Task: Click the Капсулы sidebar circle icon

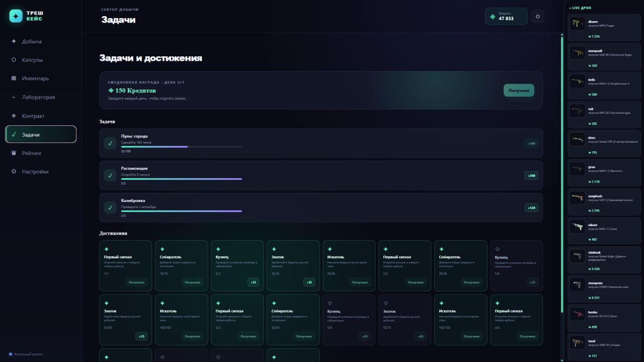Action: [x=14, y=60]
